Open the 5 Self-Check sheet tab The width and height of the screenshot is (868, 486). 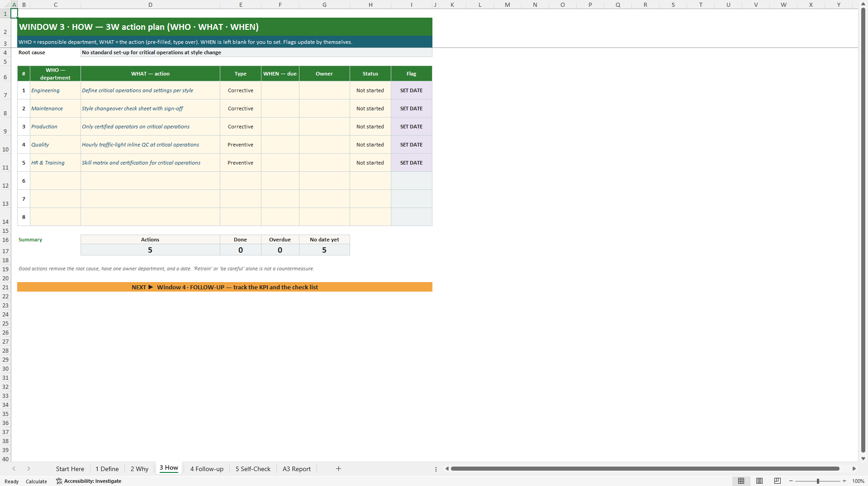(253, 469)
